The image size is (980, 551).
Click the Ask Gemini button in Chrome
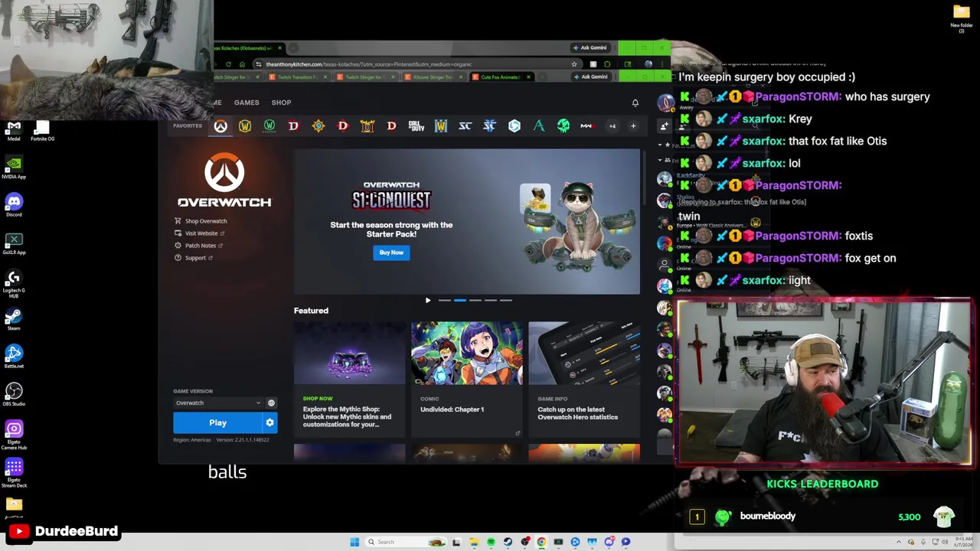coord(590,47)
